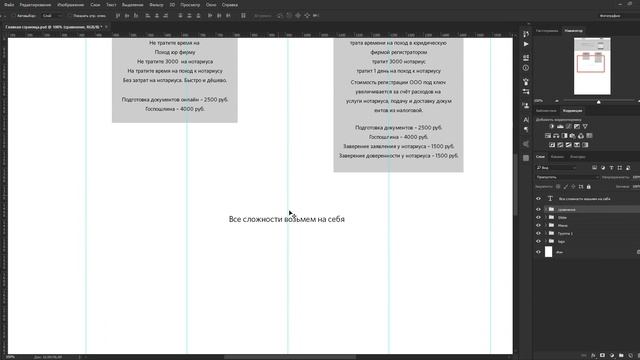Filter layers by smart objects icon

tap(628, 168)
